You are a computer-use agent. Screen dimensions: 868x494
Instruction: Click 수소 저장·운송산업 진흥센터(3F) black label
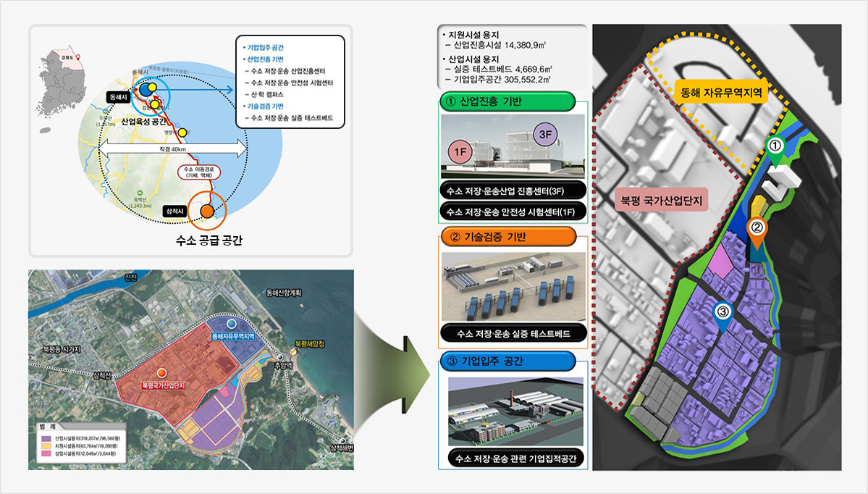click(513, 191)
